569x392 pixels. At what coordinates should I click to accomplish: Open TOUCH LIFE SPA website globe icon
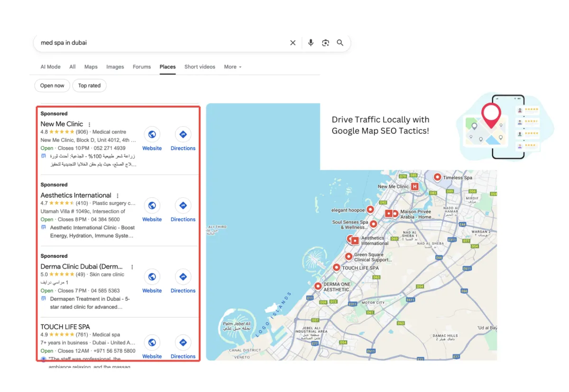pos(152,342)
